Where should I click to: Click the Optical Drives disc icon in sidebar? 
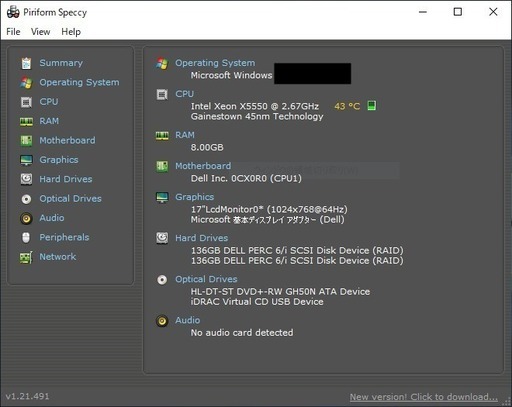tap(26, 199)
